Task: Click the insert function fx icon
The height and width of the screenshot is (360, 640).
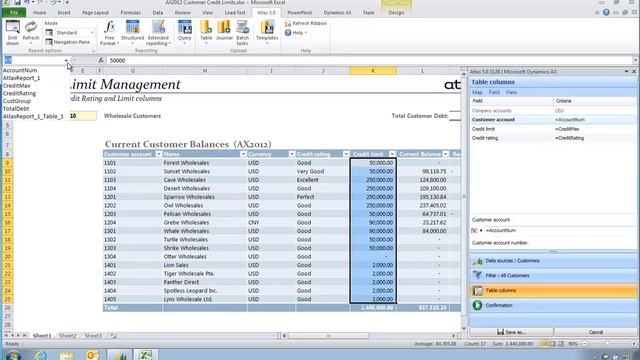Action: (x=101, y=60)
